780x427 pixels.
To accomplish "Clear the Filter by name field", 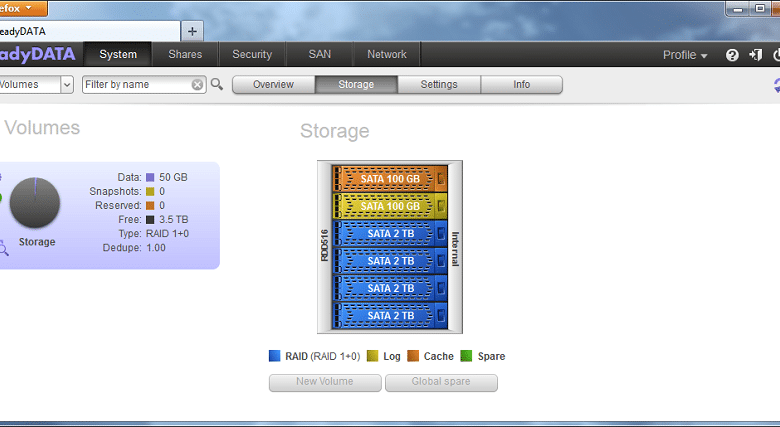I will tap(197, 85).
